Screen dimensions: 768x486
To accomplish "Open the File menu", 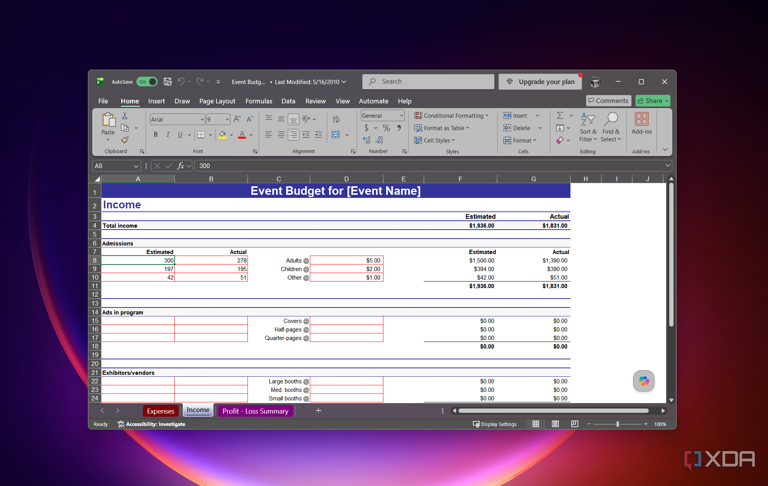I will 103,101.
